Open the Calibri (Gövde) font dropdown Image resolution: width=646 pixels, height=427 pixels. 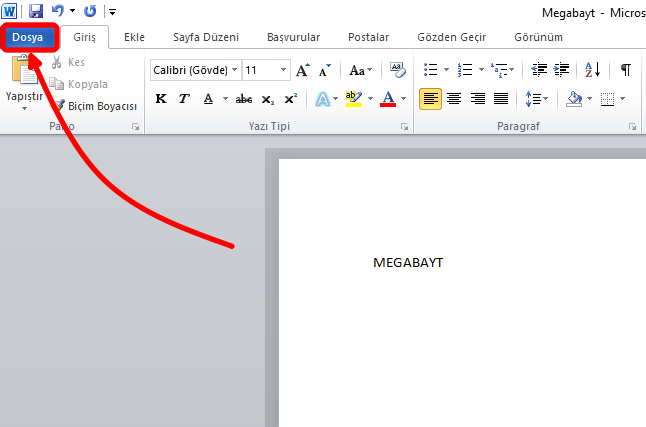click(x=234, y=70)
